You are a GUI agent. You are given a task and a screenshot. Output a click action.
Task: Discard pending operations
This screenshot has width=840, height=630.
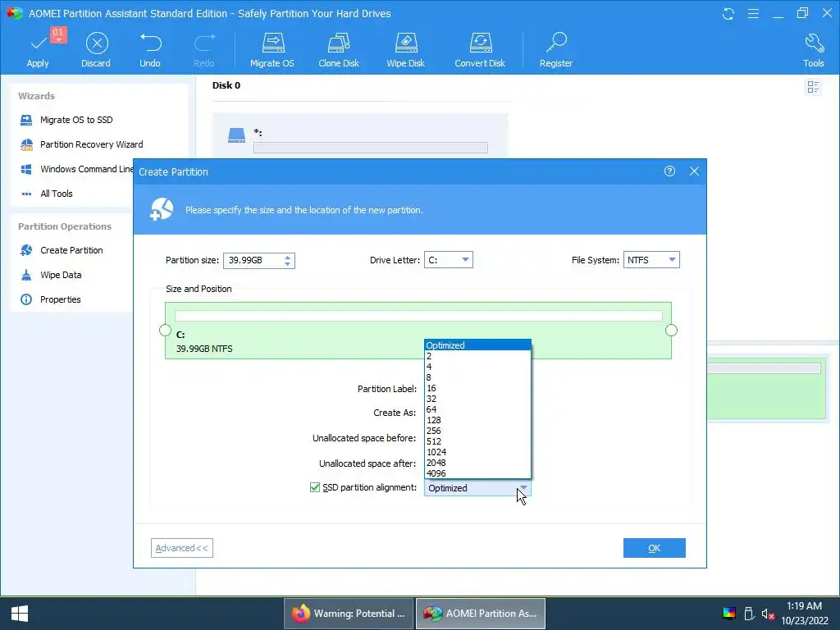click(x=97, y=49)
